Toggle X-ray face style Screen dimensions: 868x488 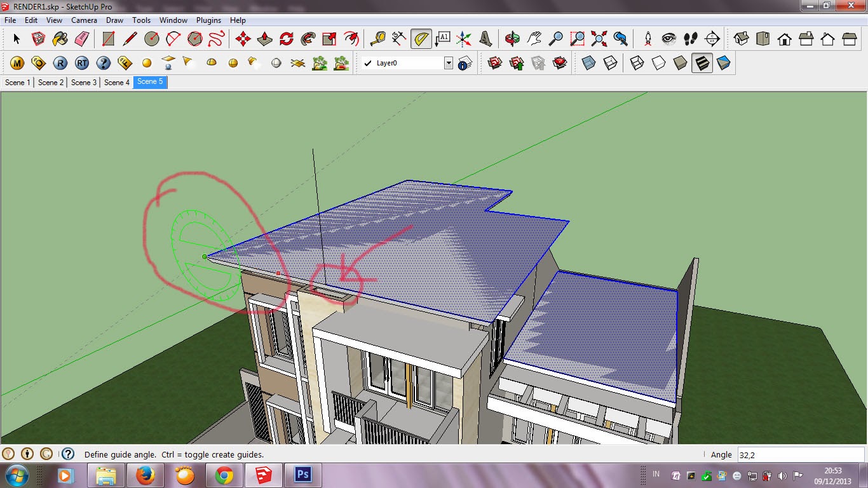(x=588, y=63)
